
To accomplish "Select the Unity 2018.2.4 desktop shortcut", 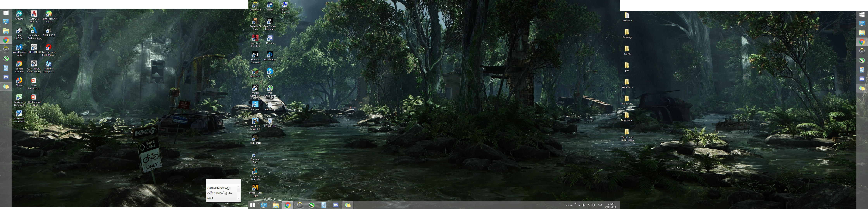I will pos(19,33).
